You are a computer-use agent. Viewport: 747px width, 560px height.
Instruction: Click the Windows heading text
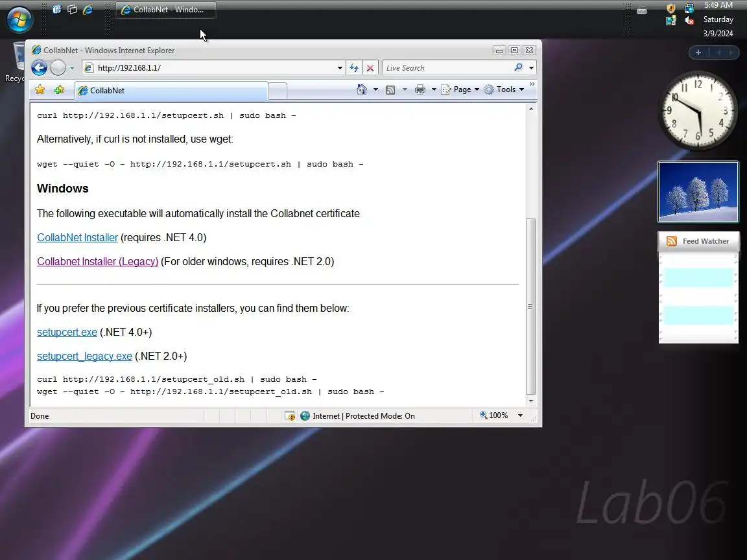tap(63, 189)
